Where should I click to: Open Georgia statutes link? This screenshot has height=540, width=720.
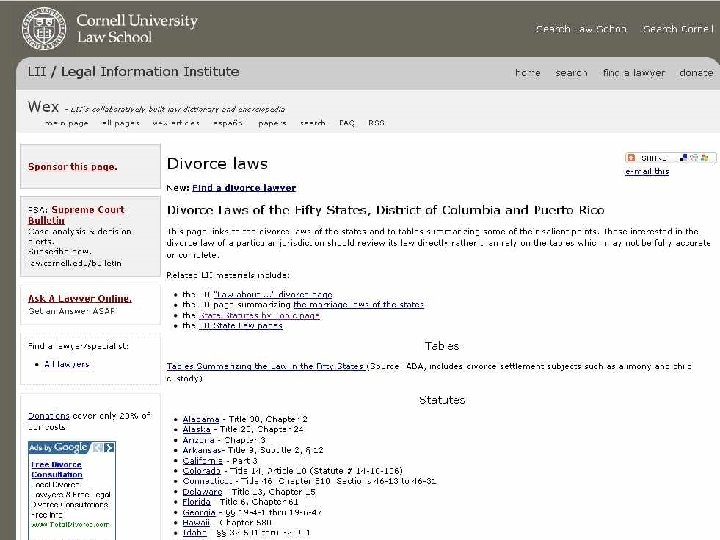coord(199,512)
